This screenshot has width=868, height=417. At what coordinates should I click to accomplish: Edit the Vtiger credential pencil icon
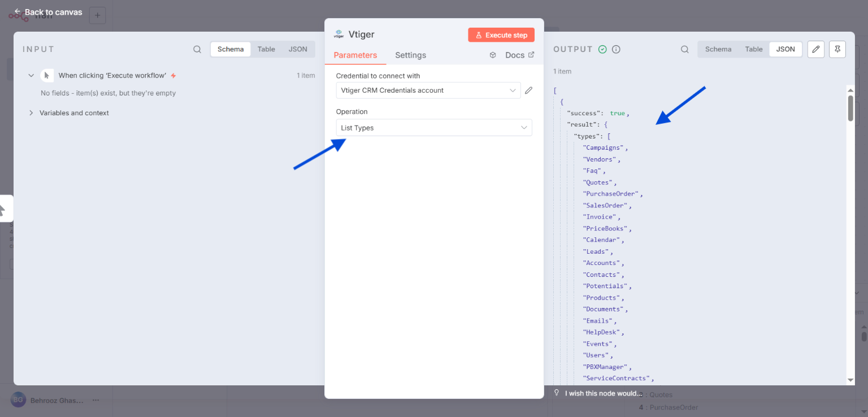[529, 90]
